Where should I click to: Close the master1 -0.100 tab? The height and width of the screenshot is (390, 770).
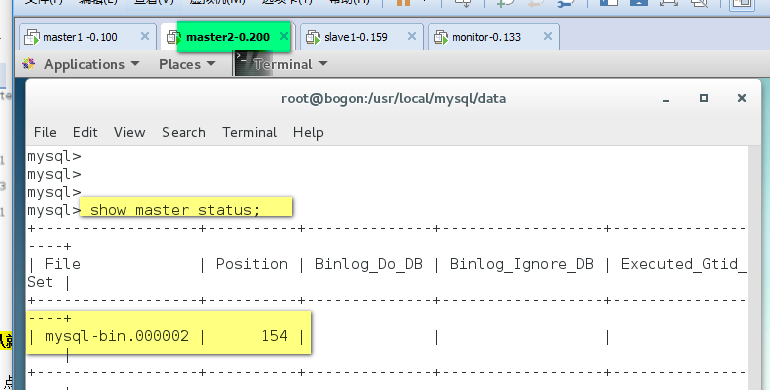tap(145, 36)
